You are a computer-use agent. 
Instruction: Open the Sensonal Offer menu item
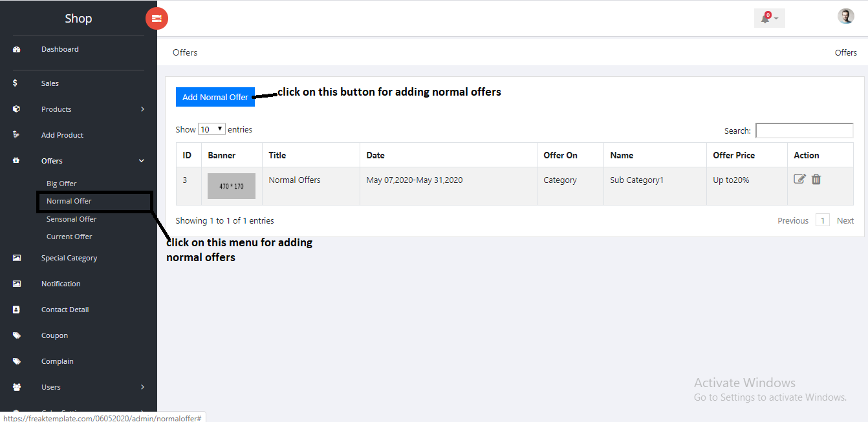click(71, 219)
